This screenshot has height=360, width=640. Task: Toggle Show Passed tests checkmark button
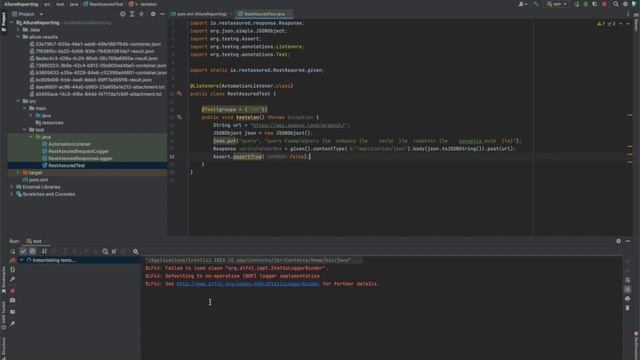tap(23, 251)
